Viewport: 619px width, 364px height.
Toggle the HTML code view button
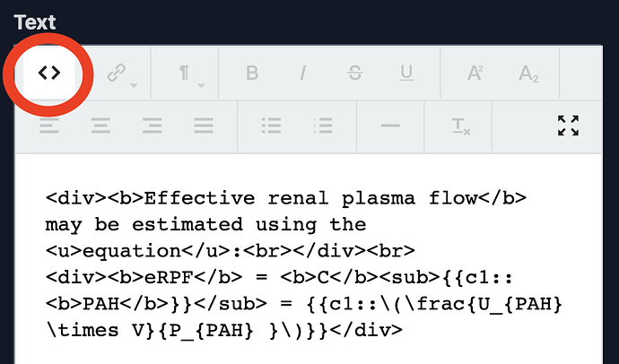(49, 74)
